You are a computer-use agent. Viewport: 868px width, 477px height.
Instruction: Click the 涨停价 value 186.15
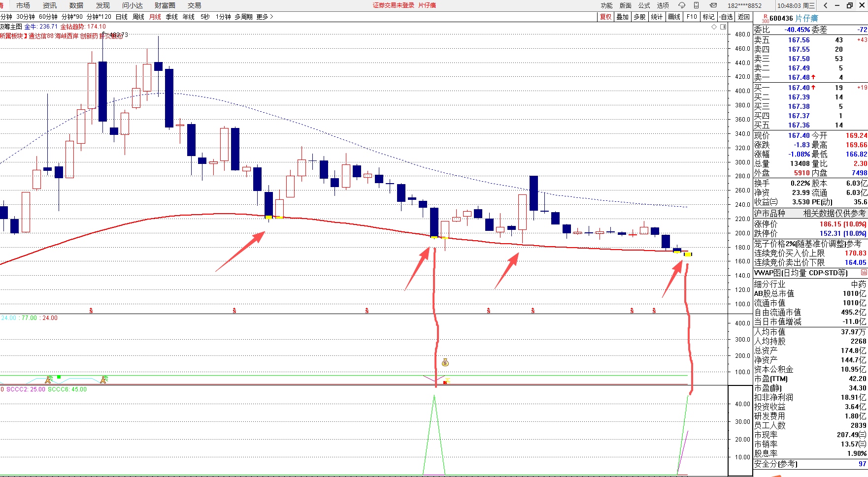830,224
